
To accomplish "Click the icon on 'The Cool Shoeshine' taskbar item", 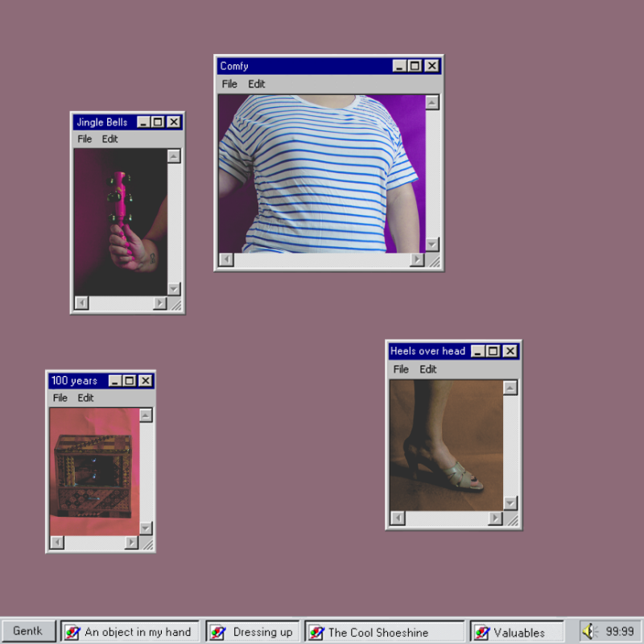I will coord(316,633).
